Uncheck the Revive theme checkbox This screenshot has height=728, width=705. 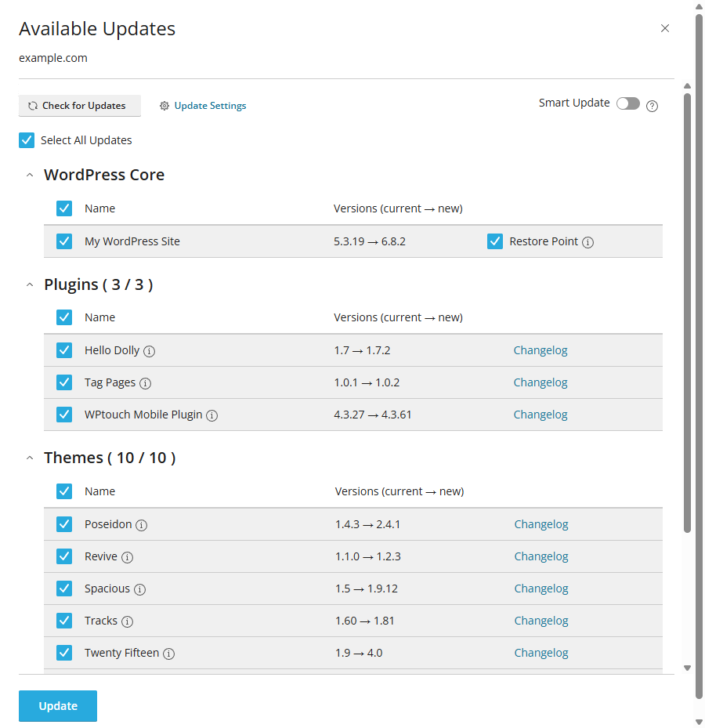click(64, 556)
